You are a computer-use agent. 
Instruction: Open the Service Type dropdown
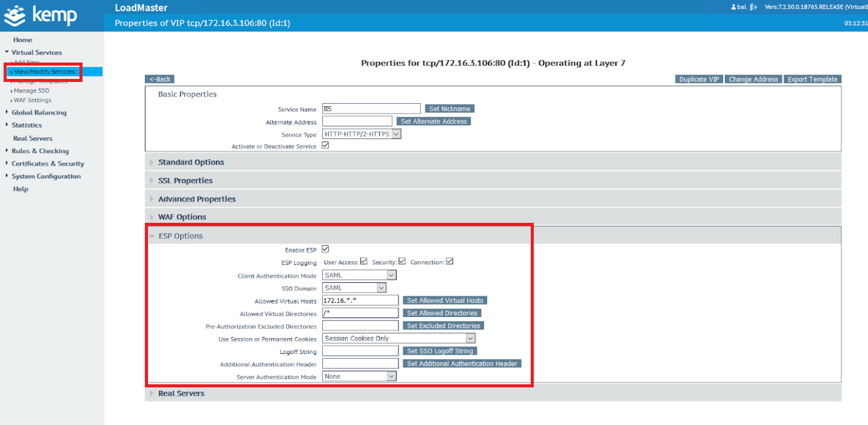click(x=362, y=134)
